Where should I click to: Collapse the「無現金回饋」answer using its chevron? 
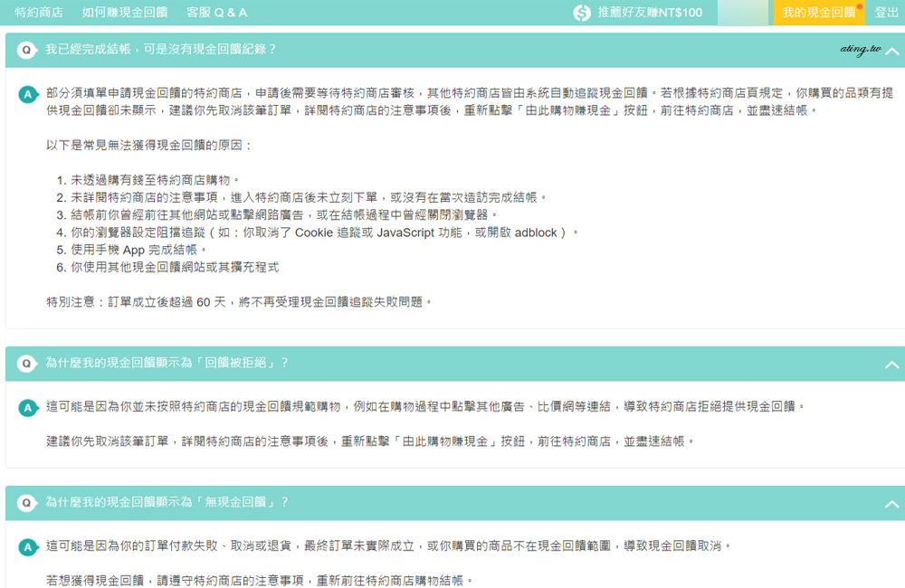pyautogui.click(x=891, y=504)
